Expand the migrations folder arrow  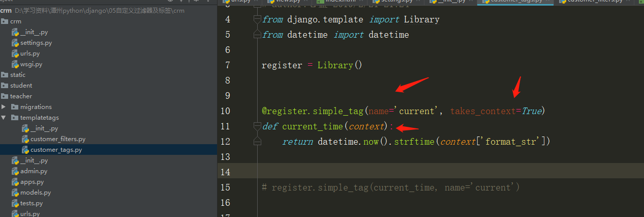click(x=4, y=107)
